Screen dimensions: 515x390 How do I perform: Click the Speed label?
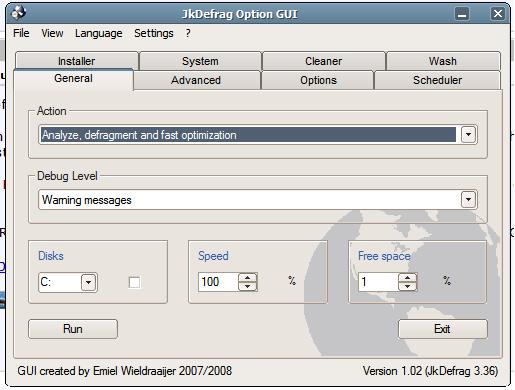pyautogui.click(x=213, y=256)
